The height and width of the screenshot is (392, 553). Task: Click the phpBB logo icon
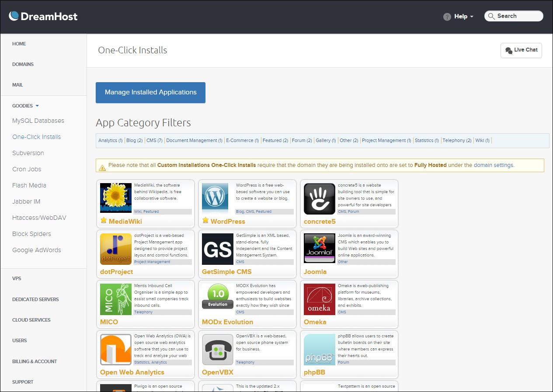[320, 350]
